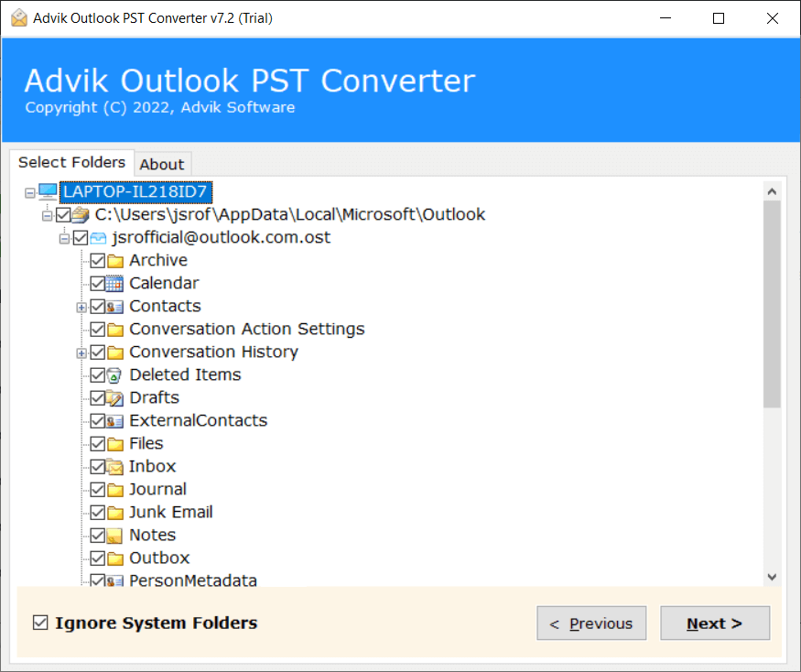
Task: Select the PersonMetadata label
Action: coord(193,580)
